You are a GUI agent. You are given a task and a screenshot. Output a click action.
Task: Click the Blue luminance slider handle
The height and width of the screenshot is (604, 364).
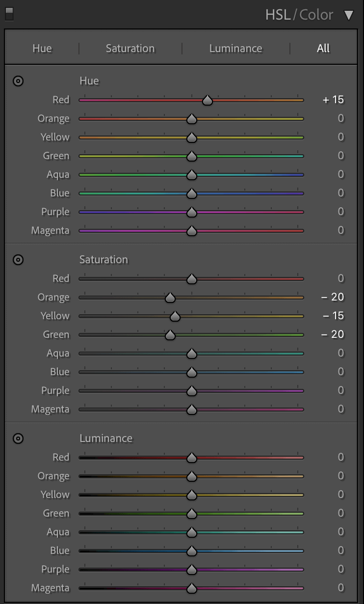[x=192, y=551]
